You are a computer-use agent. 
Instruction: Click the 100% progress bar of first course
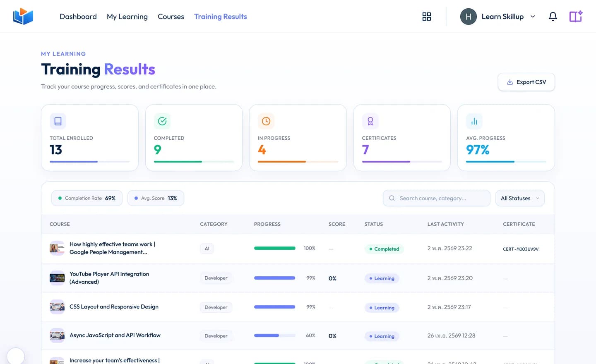click(x=275, y=248)
